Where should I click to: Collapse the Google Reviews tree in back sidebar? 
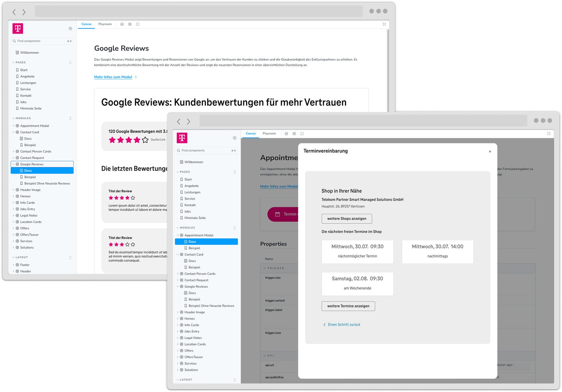(x=13, y=164)
